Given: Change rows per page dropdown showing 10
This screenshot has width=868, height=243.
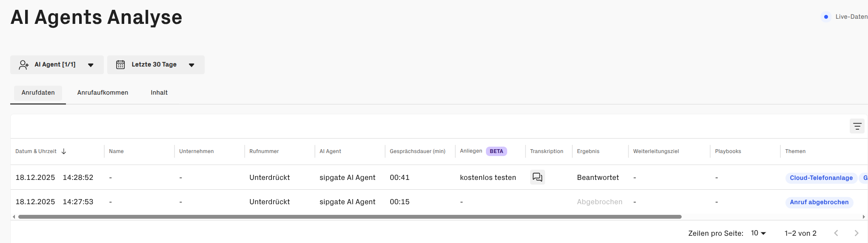Looking at the screenshot, I should tap(758, 233).
